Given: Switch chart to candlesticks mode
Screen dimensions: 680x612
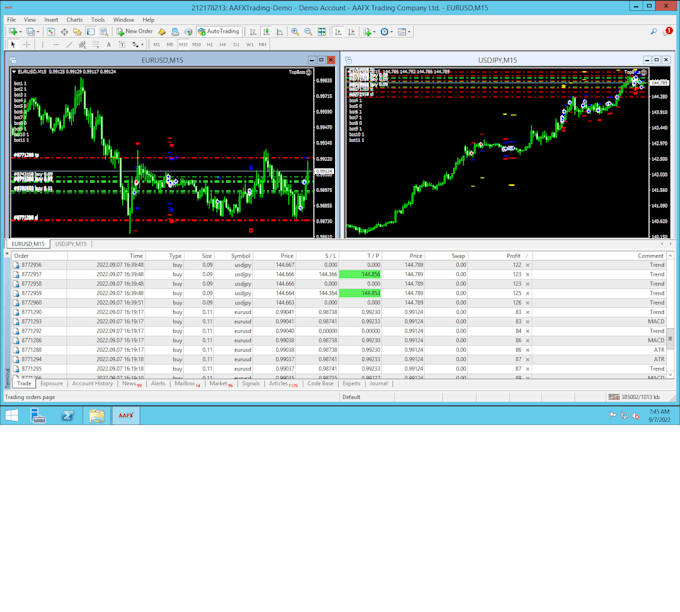Looking at the screenshot, I should (x=266, y=32).
